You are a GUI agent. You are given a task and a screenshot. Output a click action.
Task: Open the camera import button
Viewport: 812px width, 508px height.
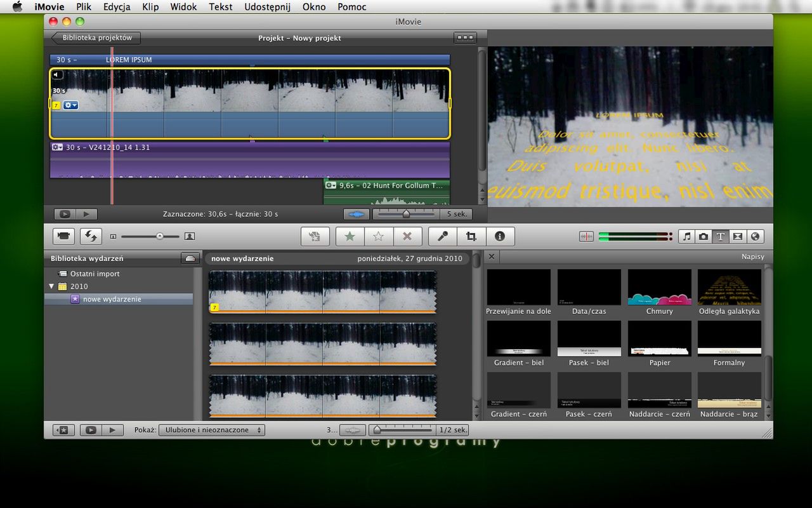click(63, 236)
